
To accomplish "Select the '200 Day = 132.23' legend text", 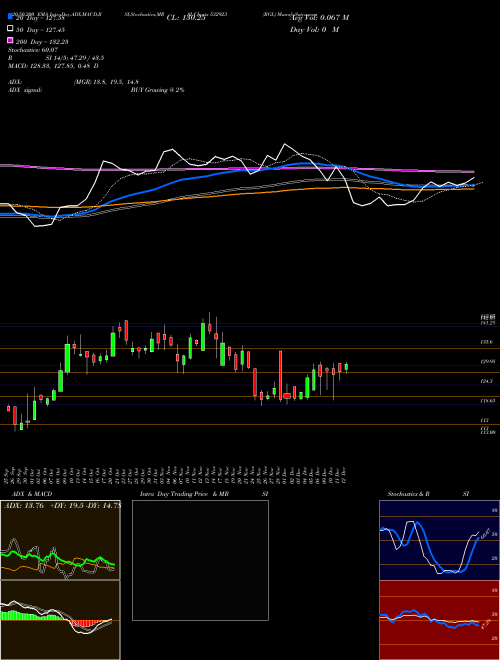I will coord(42,42).
